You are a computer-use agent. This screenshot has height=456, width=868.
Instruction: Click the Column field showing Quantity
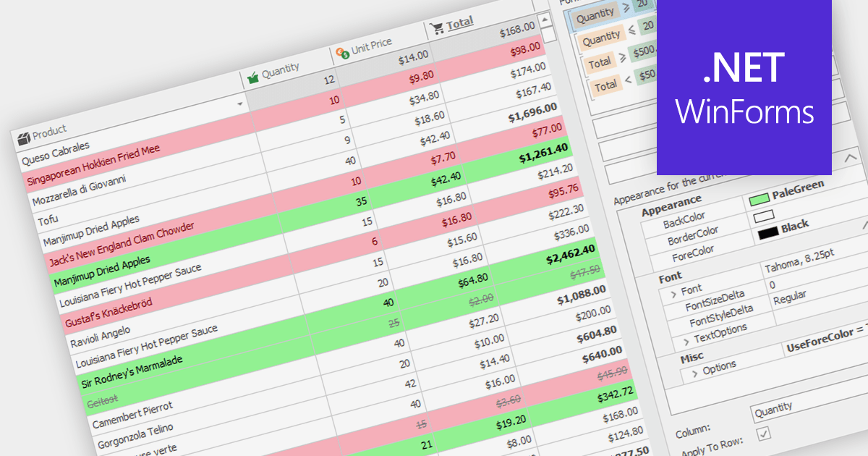click(809, 409)
